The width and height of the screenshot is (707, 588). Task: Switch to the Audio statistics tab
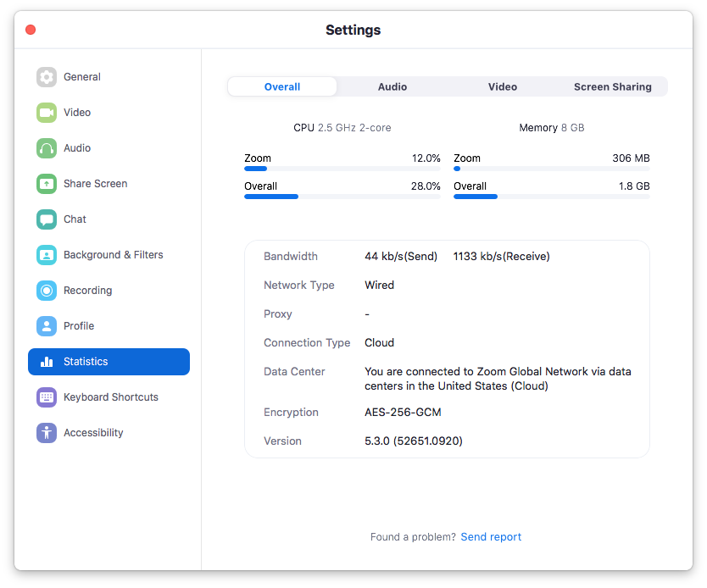click(392, 87)
